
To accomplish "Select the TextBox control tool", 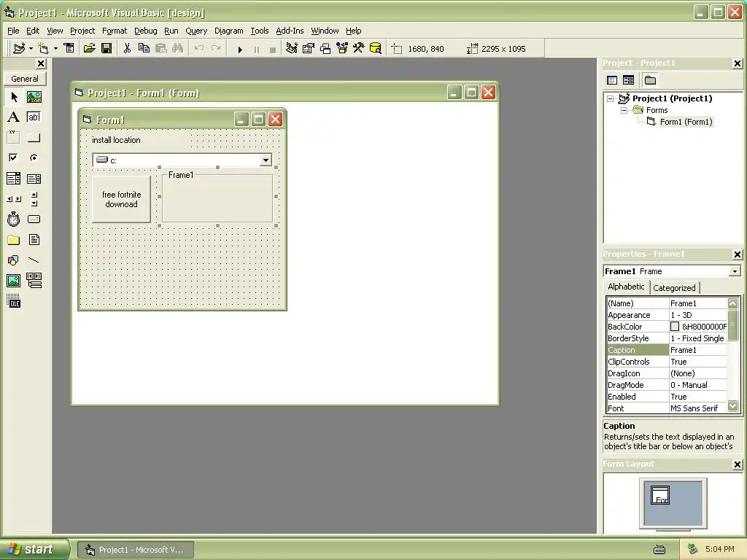I will click(x=34, y=117).
